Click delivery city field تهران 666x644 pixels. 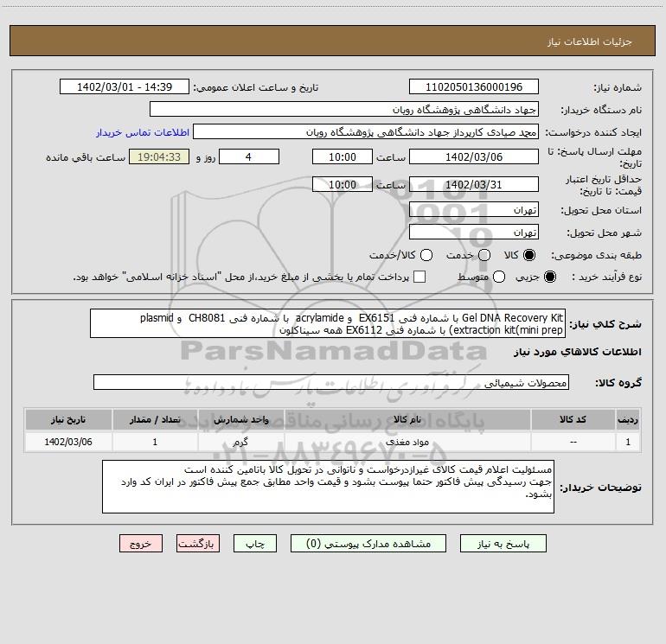[474, 232]
